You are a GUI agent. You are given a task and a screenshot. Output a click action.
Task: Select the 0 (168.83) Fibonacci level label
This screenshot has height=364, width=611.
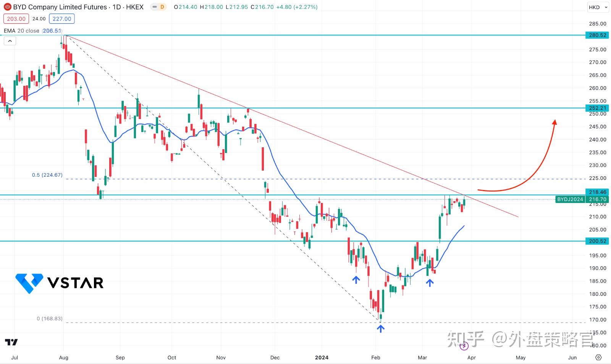tap(50, 318)
